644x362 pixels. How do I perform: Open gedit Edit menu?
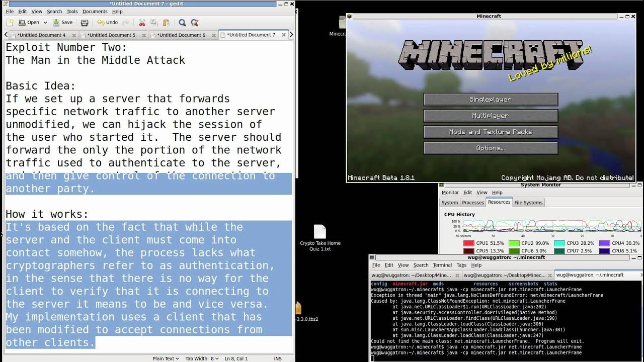point(23,12)
